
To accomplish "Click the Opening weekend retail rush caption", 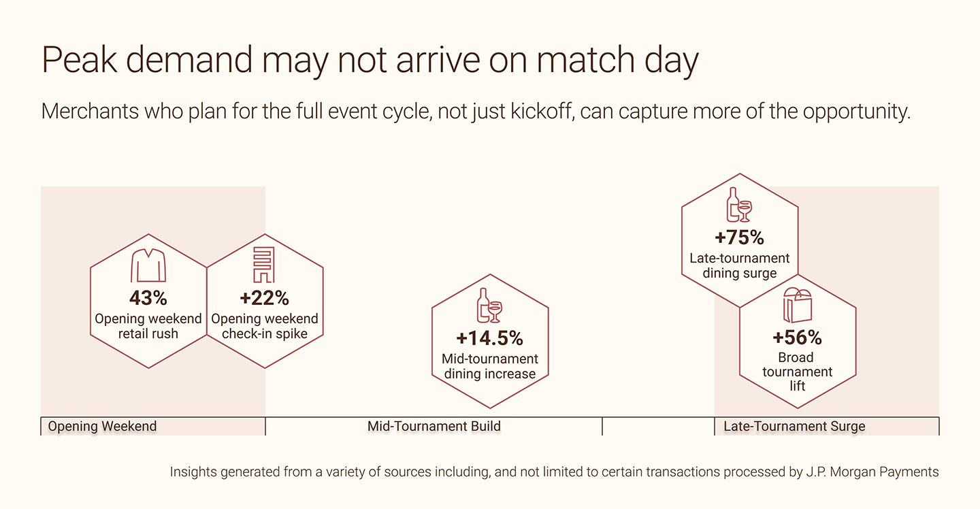I will [148, 326].
